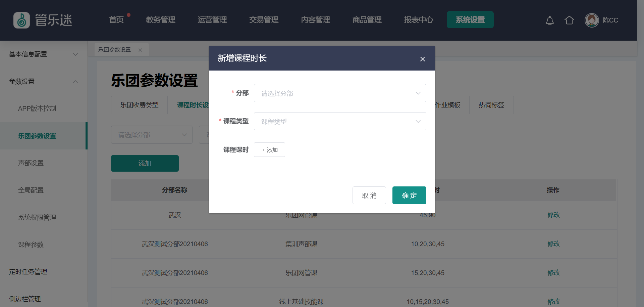Image resolution: width=644 pixels, height=307 pixels.
Task: Click the 取消 button
Action: 369,195
